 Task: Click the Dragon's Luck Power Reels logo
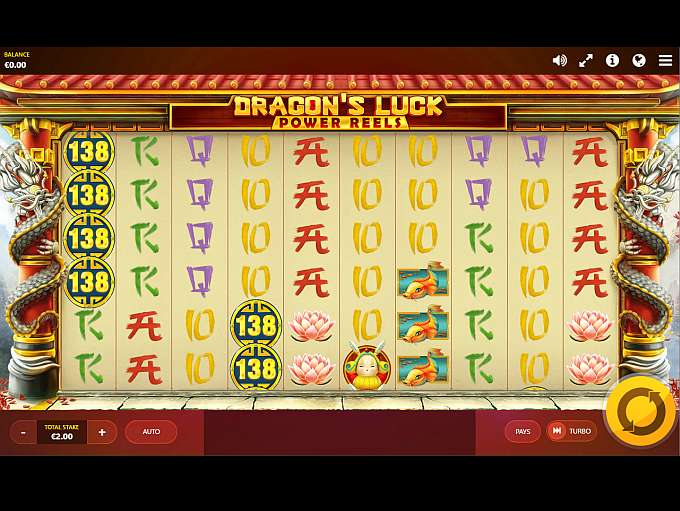point(339,112)
